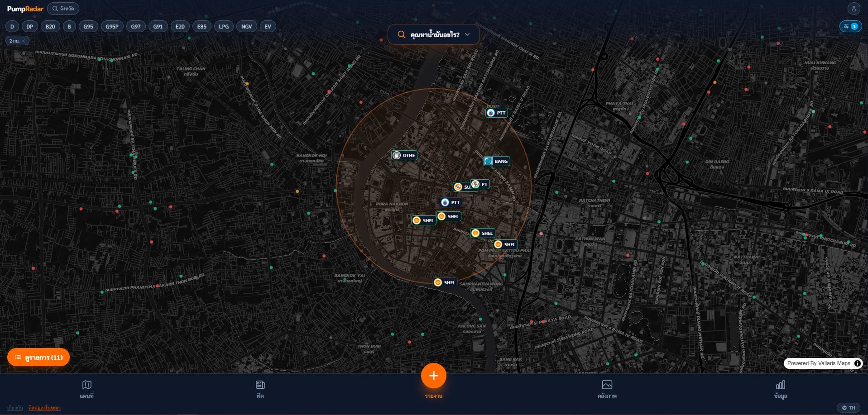The height and width of the screenshot is (415, 868).
Task: Expand the filter settings with badge 1
Action: pos(850,26)
